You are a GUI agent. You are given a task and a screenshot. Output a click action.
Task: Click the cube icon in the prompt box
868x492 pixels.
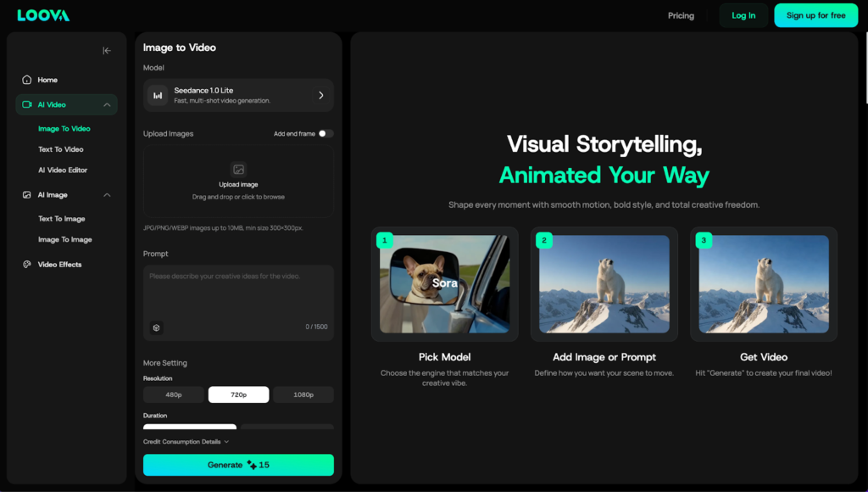[x=157, y=327]
